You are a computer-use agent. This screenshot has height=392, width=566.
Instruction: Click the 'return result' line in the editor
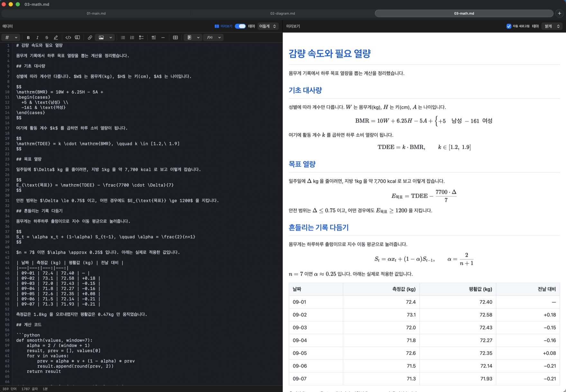pos(44,371)
